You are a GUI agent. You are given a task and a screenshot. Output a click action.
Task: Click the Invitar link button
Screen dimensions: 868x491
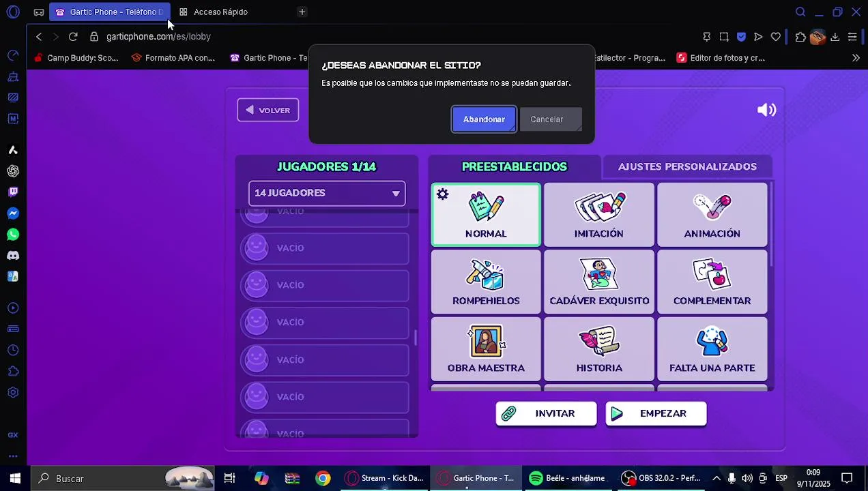click(546, 413)
